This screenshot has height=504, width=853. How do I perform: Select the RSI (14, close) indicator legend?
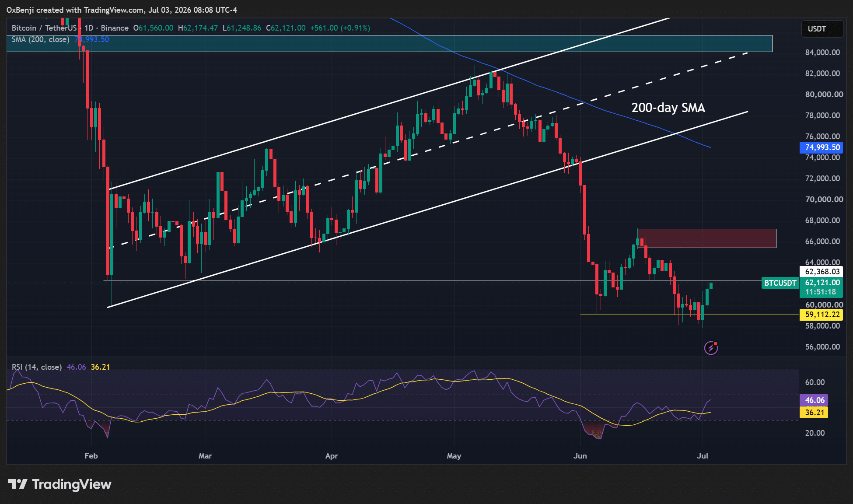pos(36,367)
